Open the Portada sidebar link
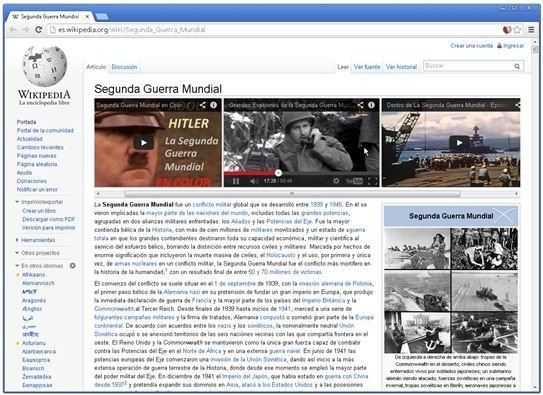 coord(26,122)
